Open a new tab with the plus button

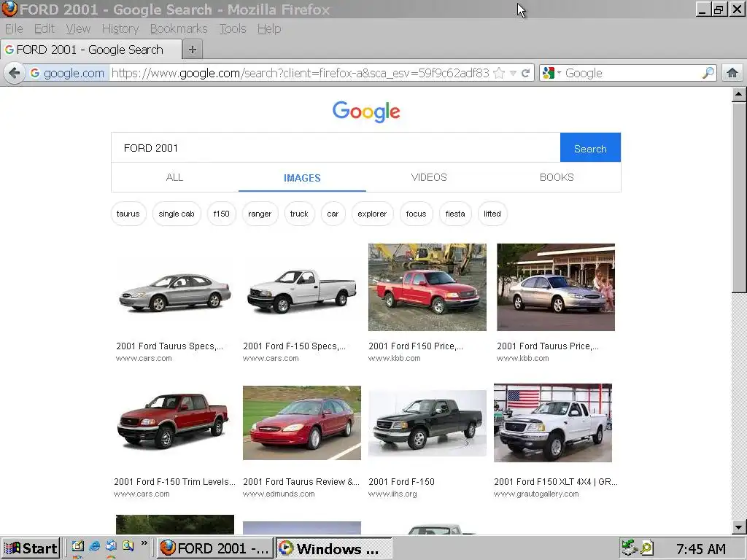[x=193, y=50]
